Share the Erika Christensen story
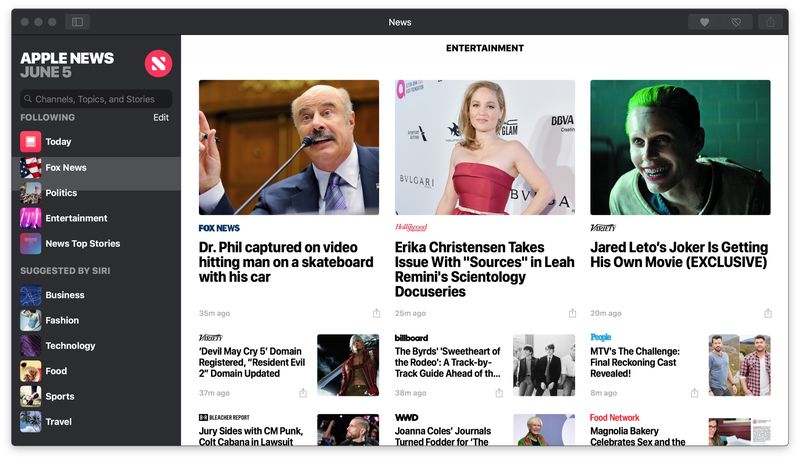The height and width of the screenshot is (460, 800). [x=572, y=313]
